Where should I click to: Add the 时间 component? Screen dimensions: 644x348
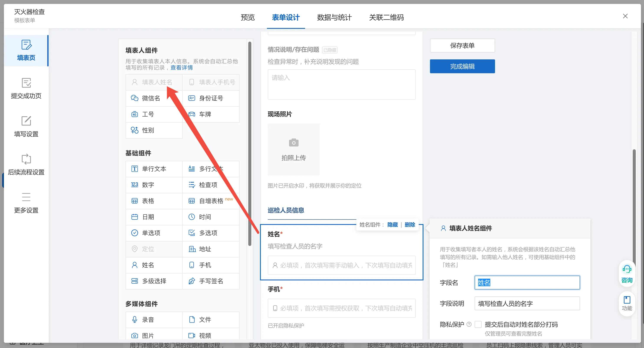[x=211, y=217]
